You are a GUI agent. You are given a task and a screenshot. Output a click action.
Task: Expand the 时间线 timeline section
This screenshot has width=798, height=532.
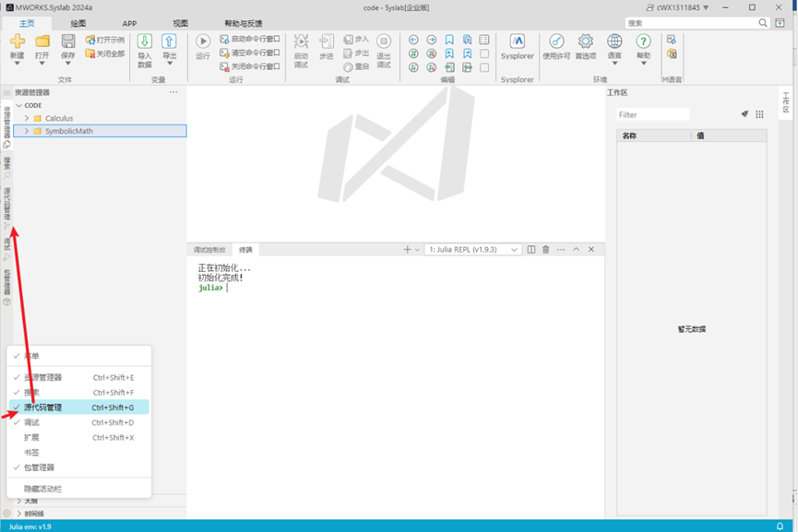[x=19, y=514]
